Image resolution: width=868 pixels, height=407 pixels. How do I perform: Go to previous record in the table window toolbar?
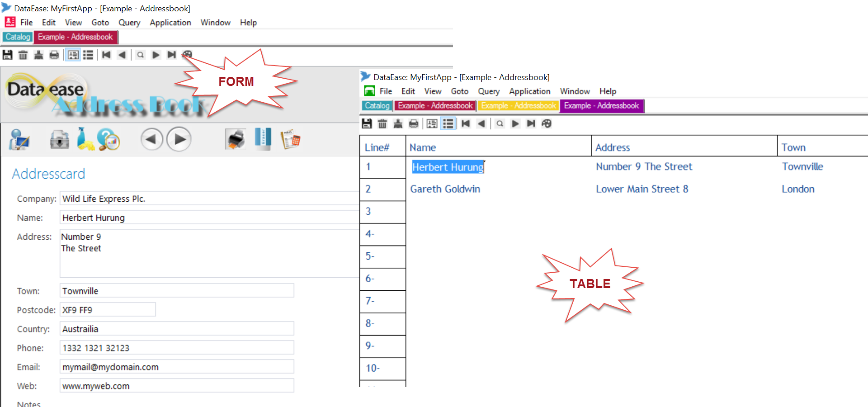(x=481, y=124)
